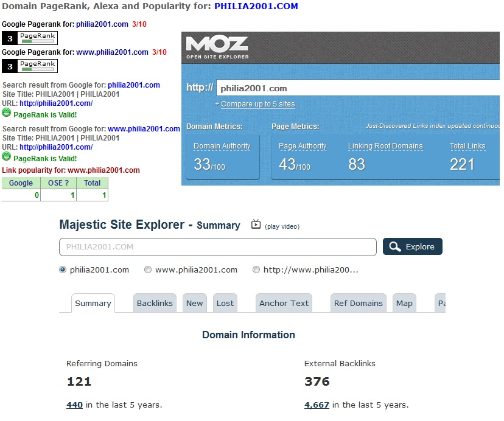
Task: Click the second PageRank 3 badge
Action: coord(30,66)
